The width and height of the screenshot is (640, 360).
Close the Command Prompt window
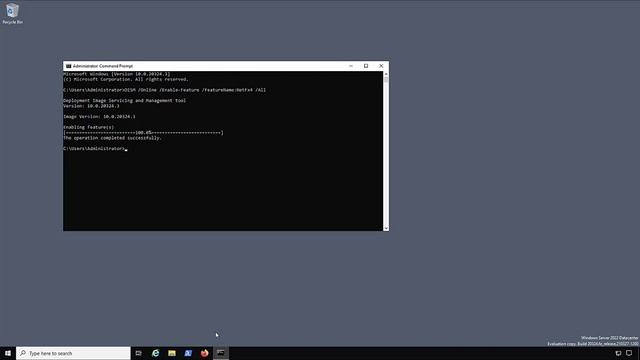tap(381, 66)
